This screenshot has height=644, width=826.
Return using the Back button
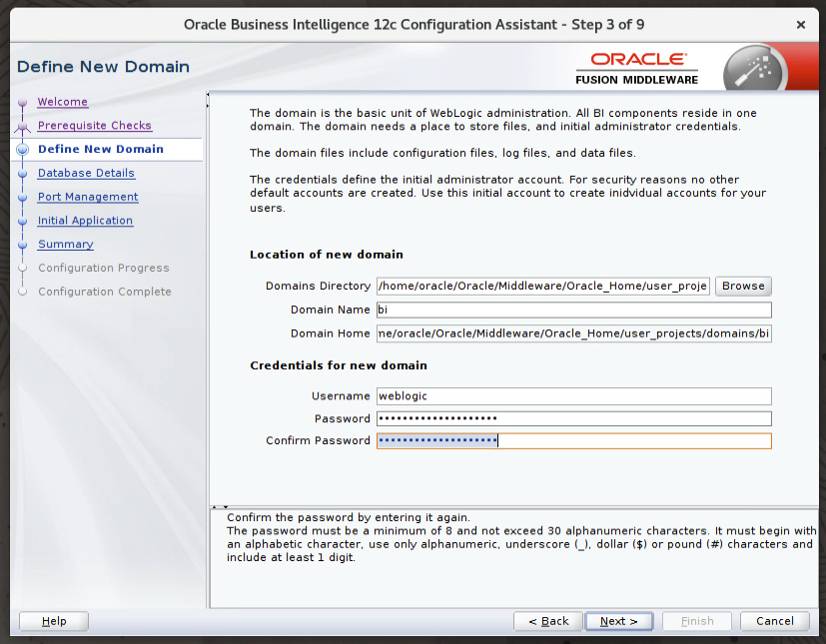pos(548,621)
